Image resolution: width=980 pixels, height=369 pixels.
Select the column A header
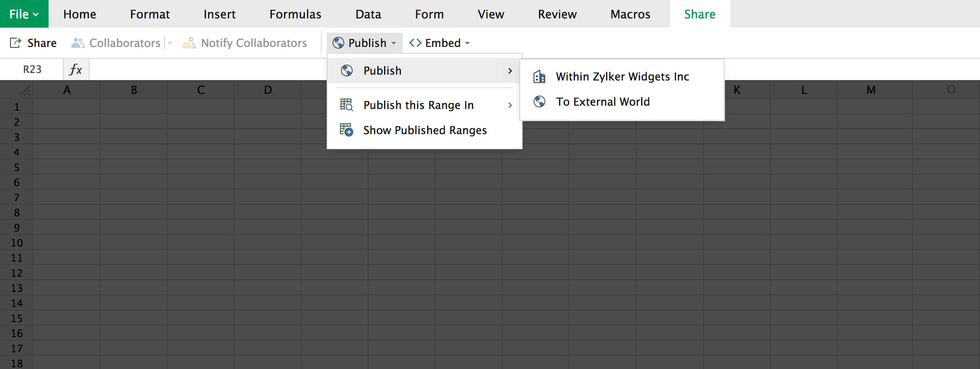[x=67, y=90]
